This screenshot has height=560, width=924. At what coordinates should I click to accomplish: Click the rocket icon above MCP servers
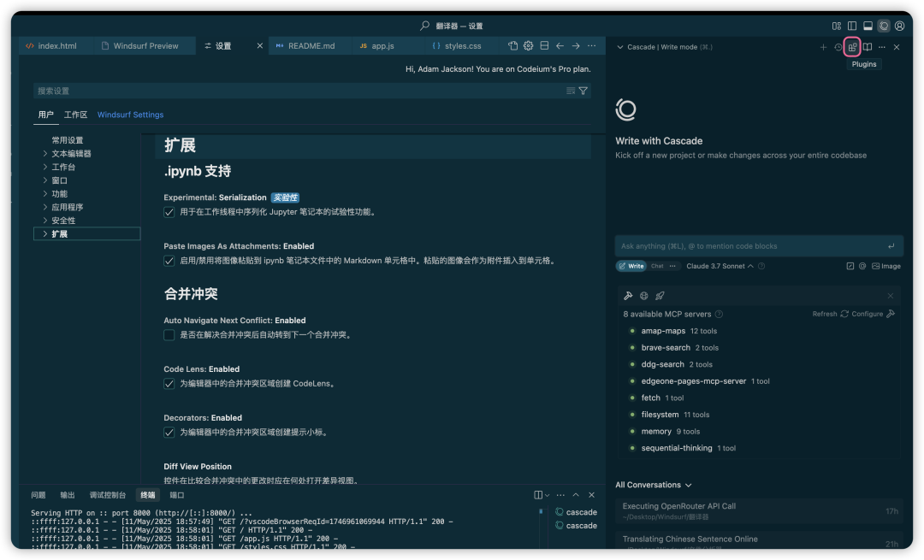pyautogui.click(x=660, y=296)
